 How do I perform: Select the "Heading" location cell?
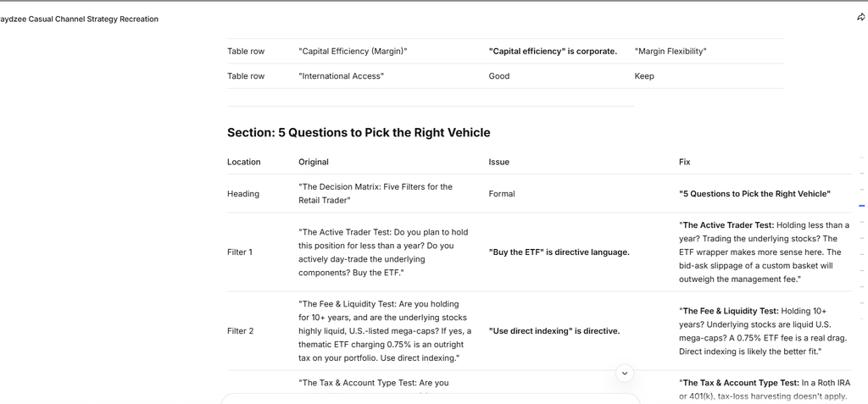[243, 194]
